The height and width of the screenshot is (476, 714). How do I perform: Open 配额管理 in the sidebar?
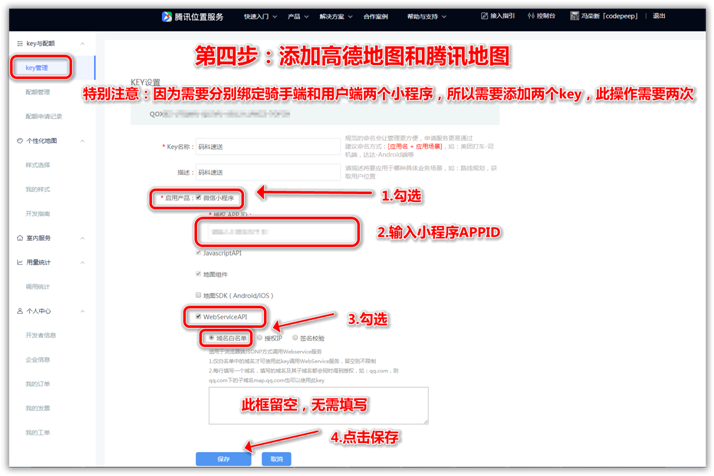pos(38,92)
